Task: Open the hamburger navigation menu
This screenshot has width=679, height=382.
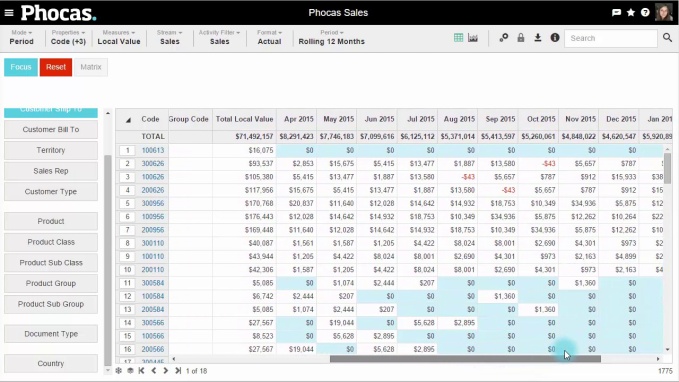Action: click(x=9, y=13)
